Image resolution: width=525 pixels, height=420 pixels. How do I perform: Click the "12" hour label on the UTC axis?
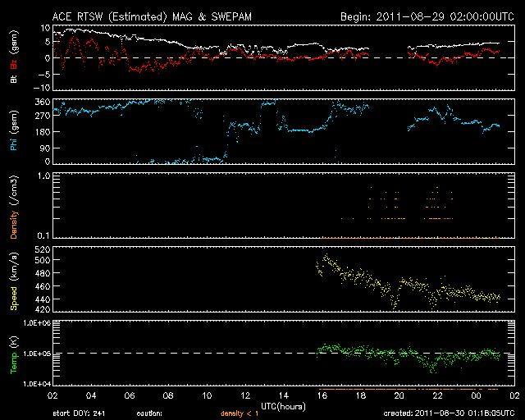pos(245,395)
